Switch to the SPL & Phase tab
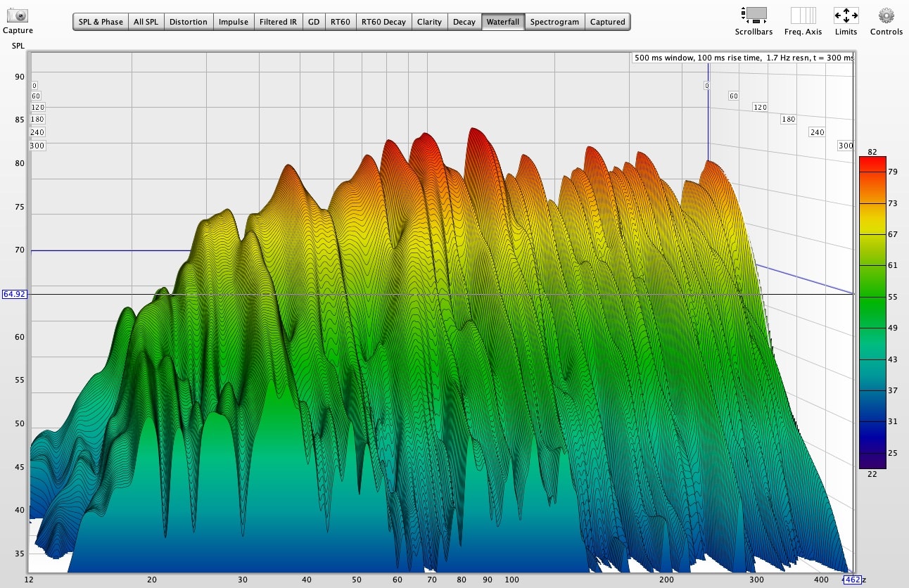The width and height of the screenshot is (909, 588). tap(101, 22)
